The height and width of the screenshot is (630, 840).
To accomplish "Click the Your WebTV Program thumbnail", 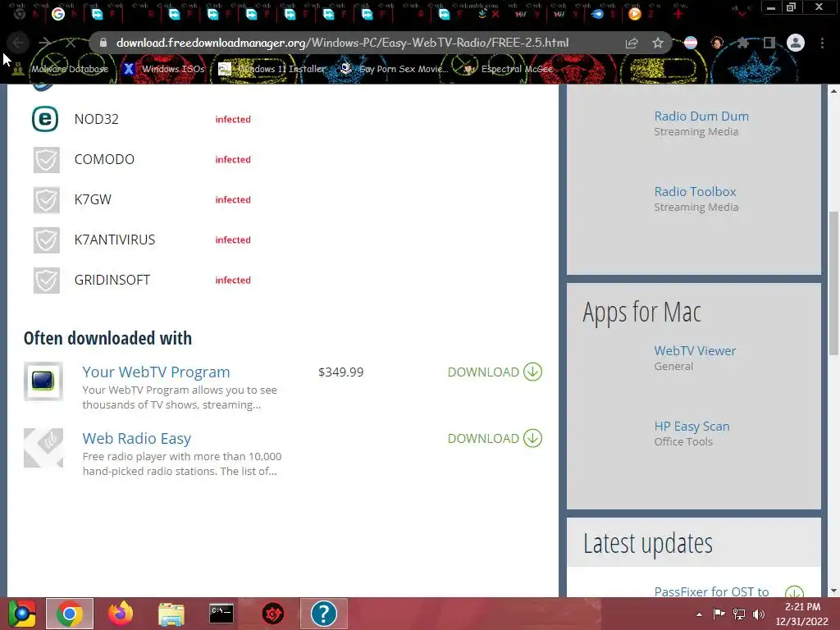I will point(43,381).
